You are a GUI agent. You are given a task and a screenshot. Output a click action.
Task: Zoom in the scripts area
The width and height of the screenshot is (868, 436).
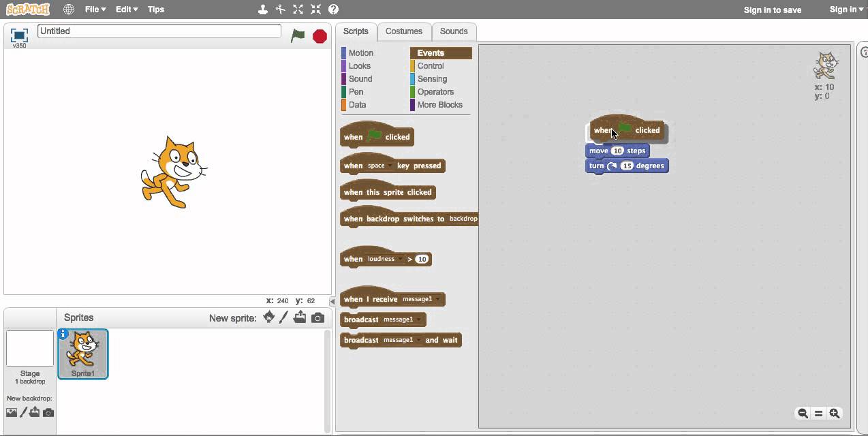(x=835, y=414)
